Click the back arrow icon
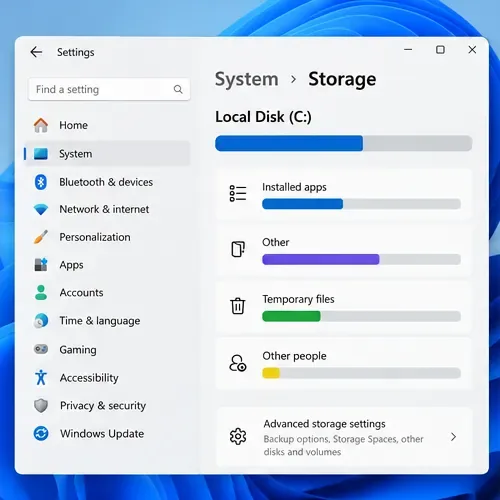This screenshot has width=500, height=500. click(36, 52)
